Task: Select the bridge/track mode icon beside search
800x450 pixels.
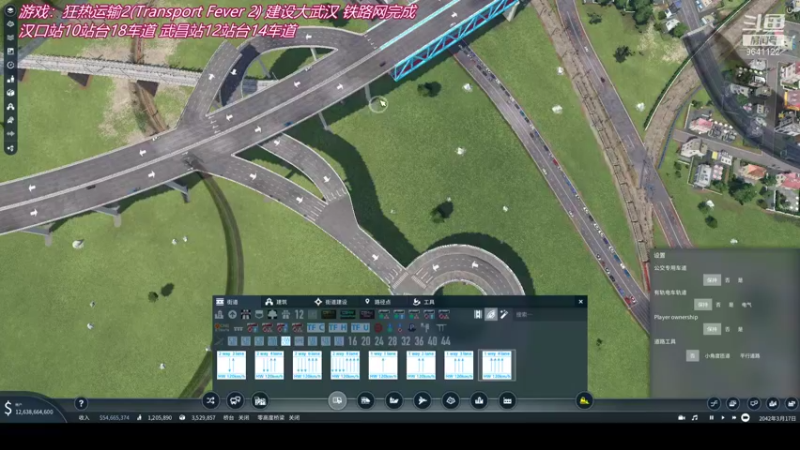Action: [x=478, y=315]
